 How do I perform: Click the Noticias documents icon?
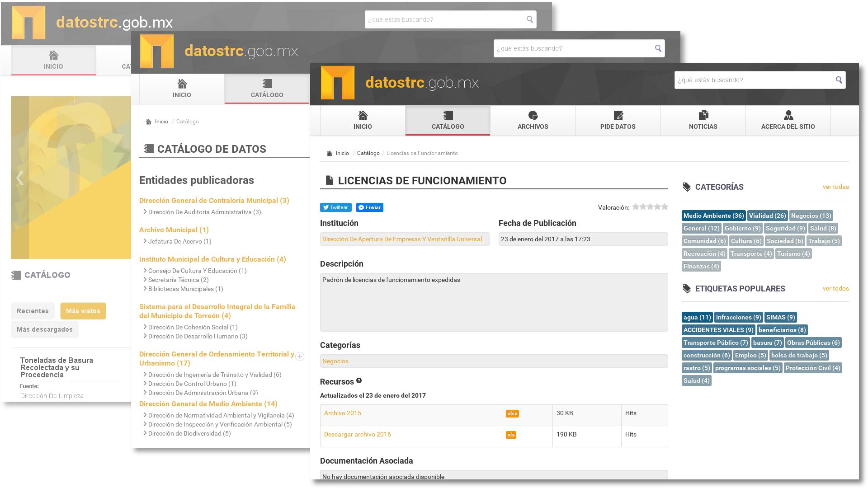[x=703, y=115]
